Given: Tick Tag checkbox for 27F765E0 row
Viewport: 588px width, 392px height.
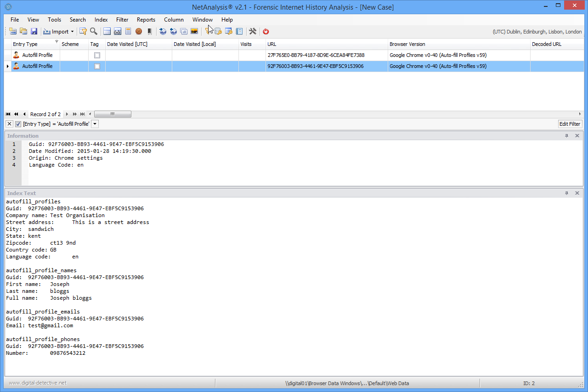Looking at the screenshot, I should tap(97, 55).
